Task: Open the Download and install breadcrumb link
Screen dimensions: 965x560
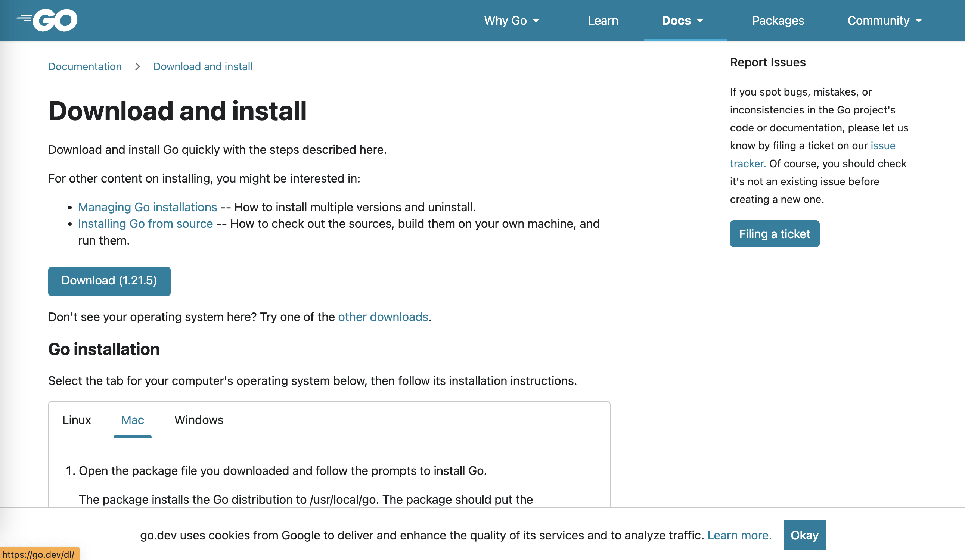Action: pyautogui.click(x=202, y=66)
